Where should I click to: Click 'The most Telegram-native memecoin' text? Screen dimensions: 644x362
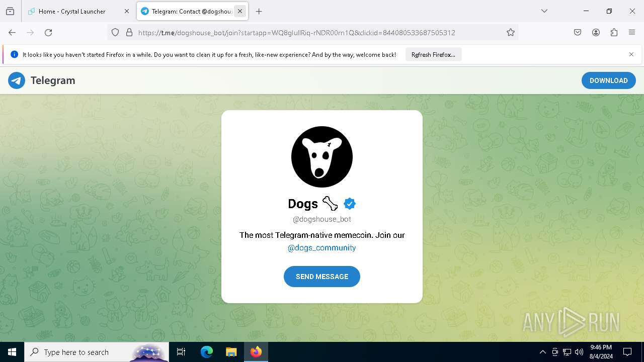305,235
